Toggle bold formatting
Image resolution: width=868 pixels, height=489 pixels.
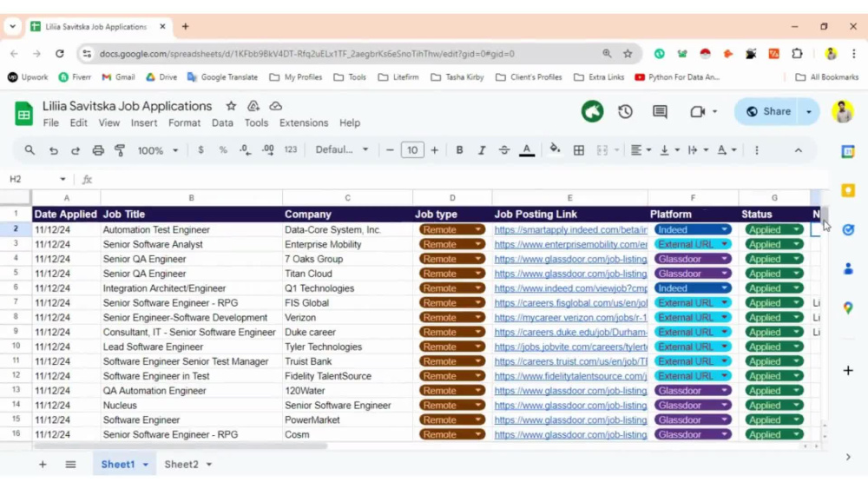pos(459,150)
